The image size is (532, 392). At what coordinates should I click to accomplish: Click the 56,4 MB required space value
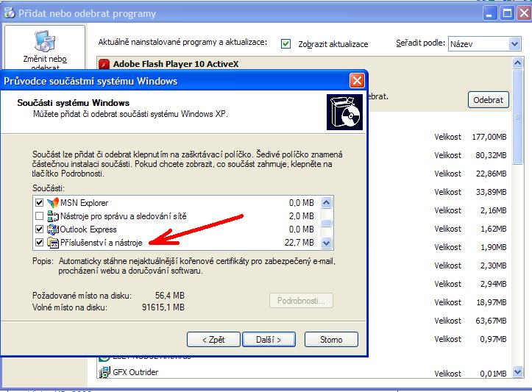(x=170, y=296)
